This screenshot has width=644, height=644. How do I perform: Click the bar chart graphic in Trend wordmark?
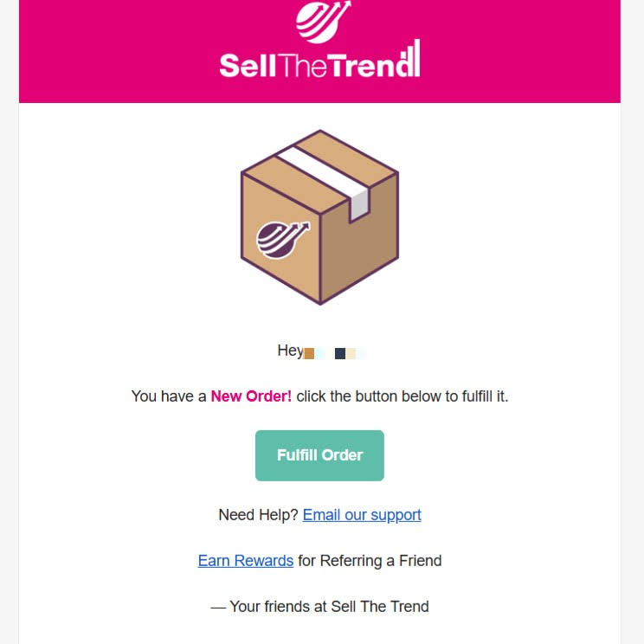[411, 58]
